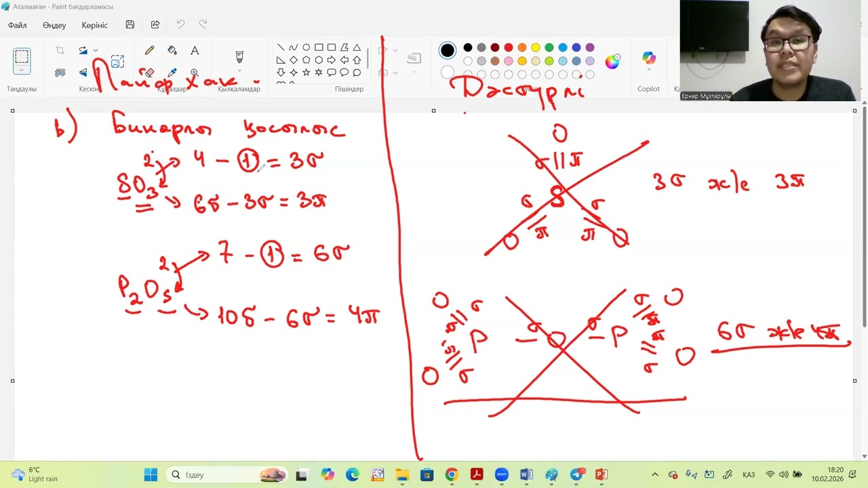Select the Text tool

point(195,51)
